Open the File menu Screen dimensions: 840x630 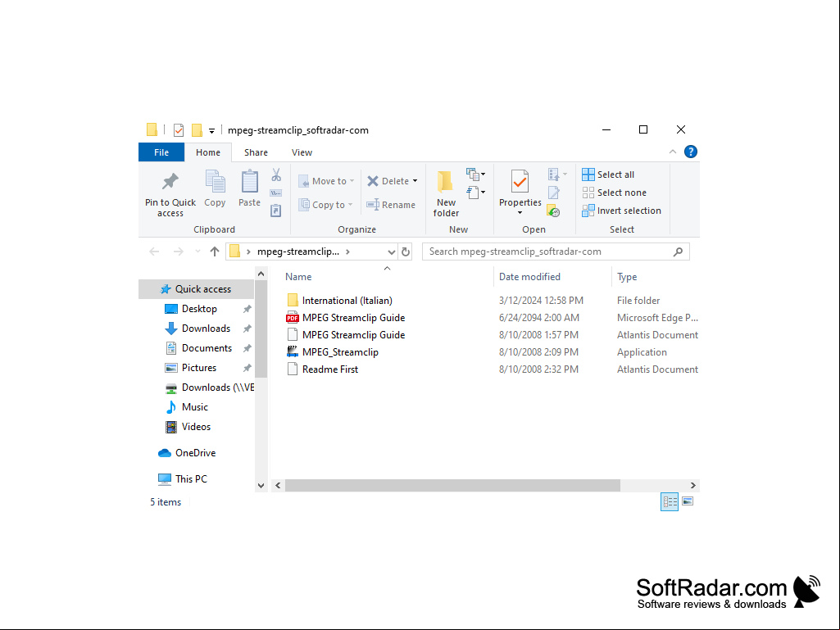(x=161, y=152)
